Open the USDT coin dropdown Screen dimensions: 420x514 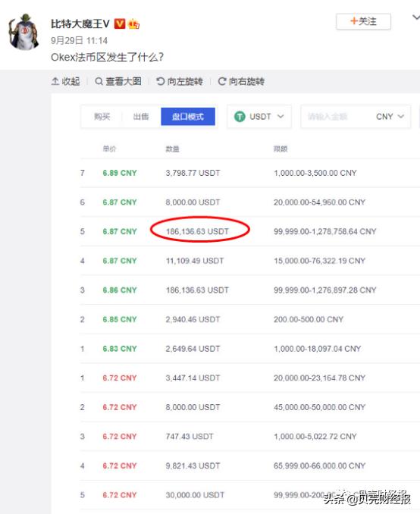259,117
